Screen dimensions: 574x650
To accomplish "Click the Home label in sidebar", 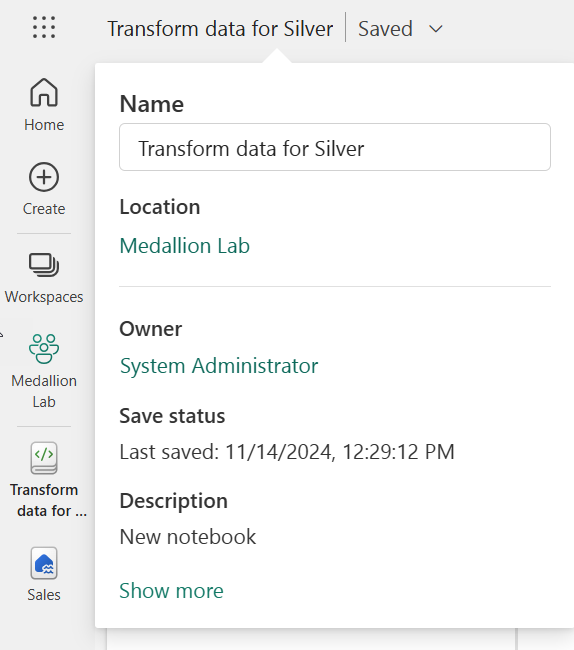I will tap(44, 125).
